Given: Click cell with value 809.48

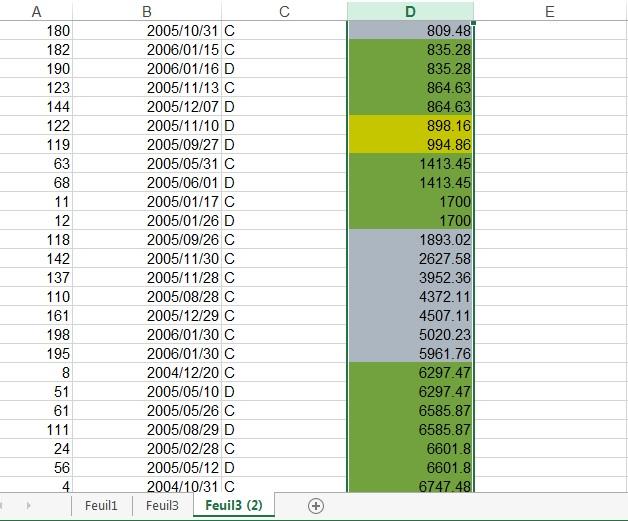Looking at the screenshot, I should [x=410, y=30].
